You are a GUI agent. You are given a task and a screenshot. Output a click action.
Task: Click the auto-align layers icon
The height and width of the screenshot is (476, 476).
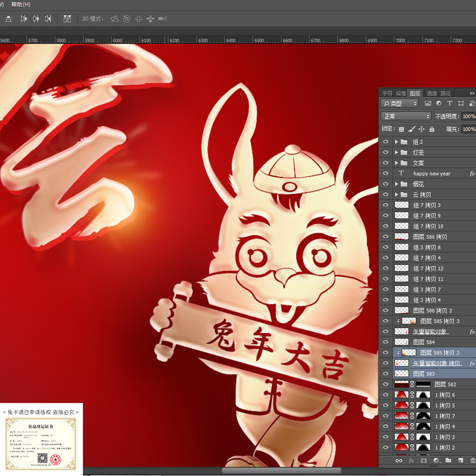point(67,19)
